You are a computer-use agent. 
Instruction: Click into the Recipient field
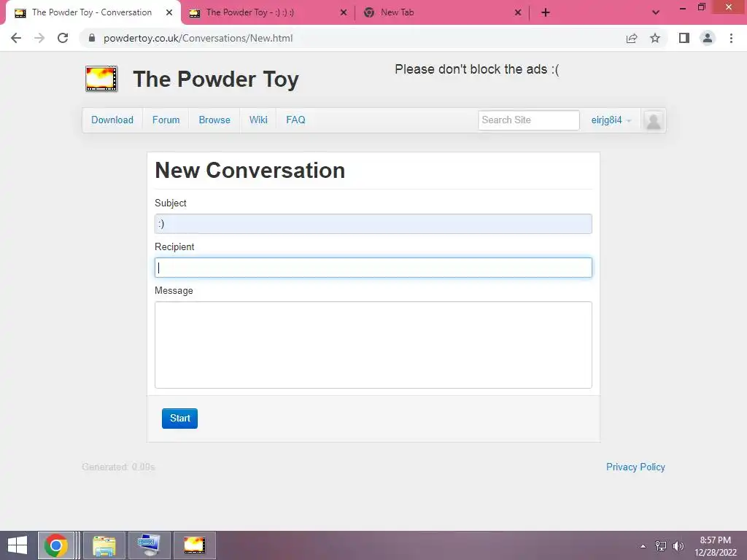[373, 268]
